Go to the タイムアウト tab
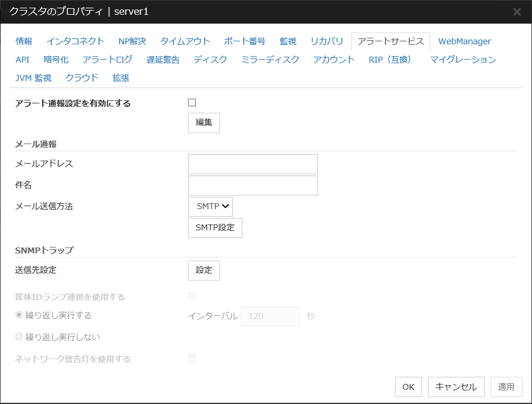Screen dimensions: 532x404 [185, 41]
